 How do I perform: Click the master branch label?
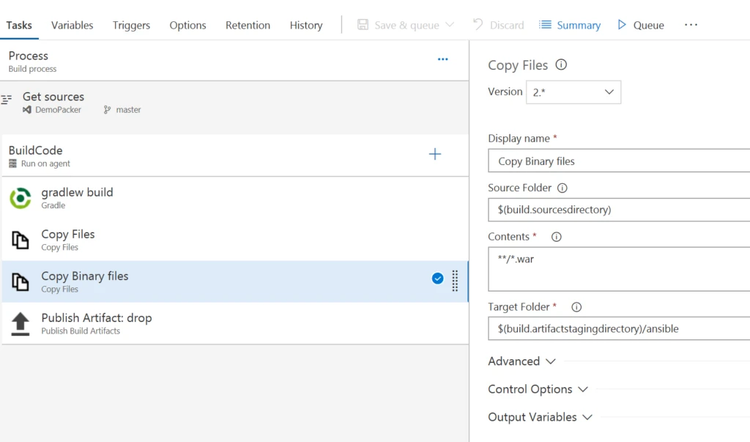coord(128,110)
